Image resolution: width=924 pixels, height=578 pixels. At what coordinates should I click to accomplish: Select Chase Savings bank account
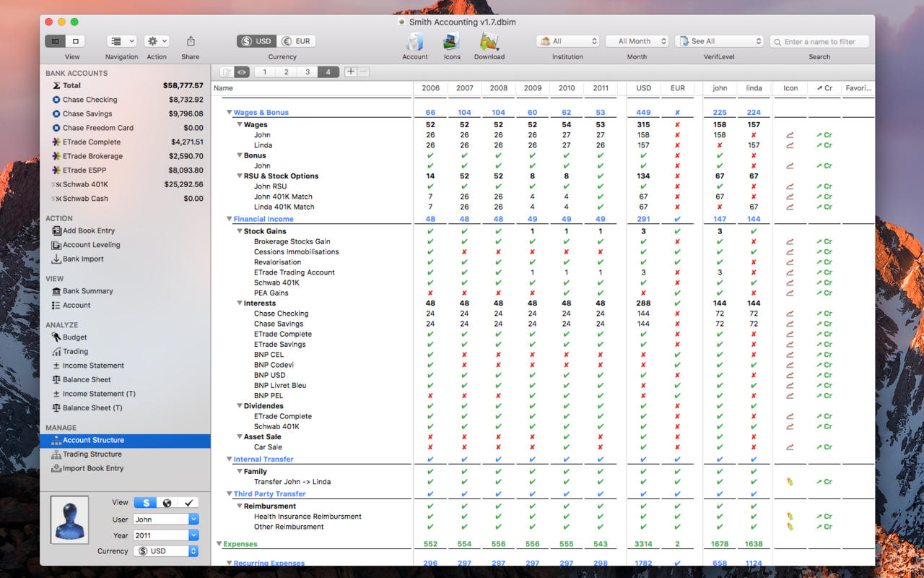(87, 114)
